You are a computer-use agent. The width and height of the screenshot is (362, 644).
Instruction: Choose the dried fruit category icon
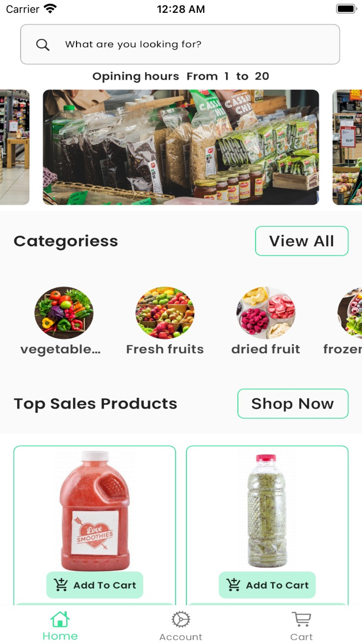pos(266,313)
